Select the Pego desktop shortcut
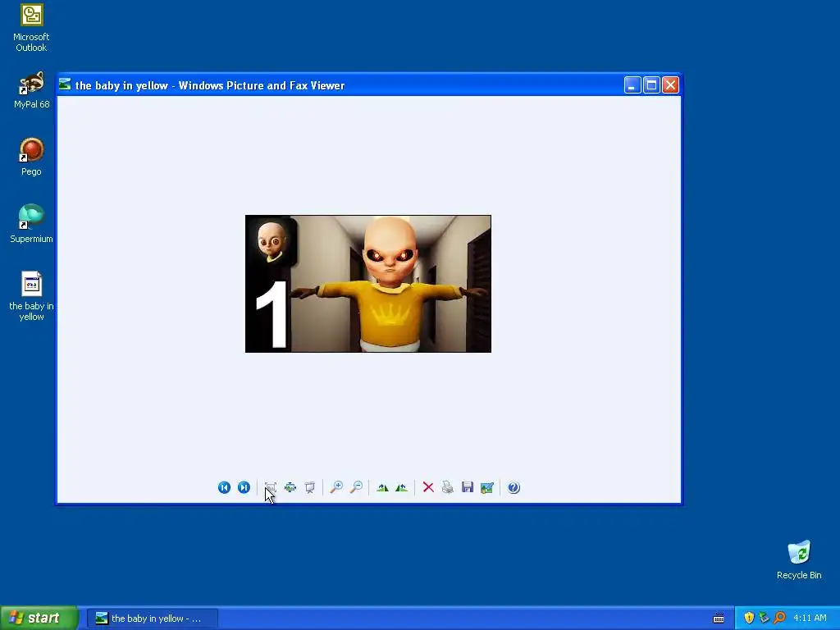This screenshot has width=840, height=630. (x=31, y=157)
